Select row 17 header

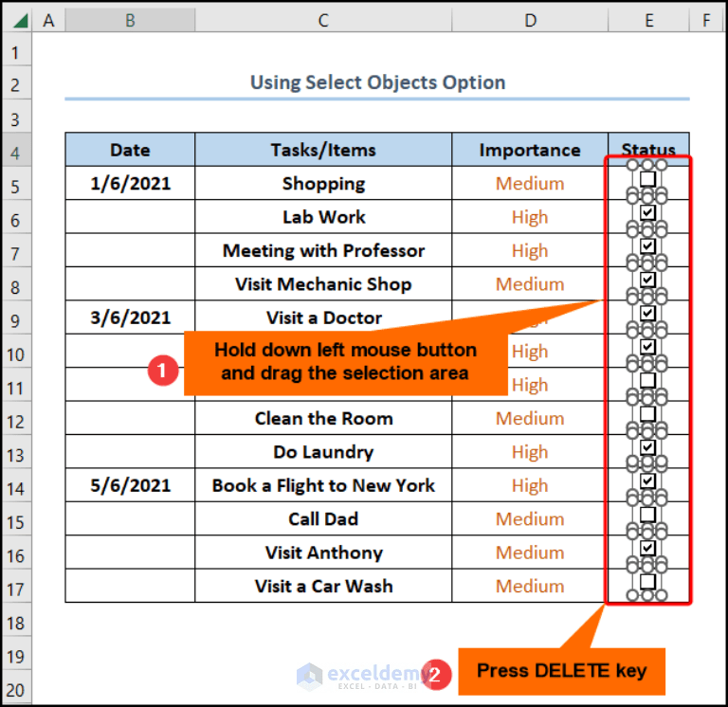click(16, 586)
